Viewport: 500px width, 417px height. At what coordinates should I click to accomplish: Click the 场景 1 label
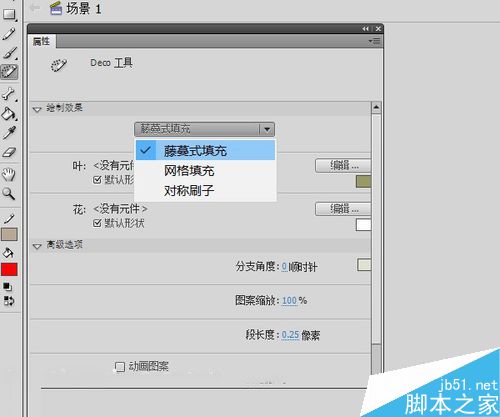[84, 9]
